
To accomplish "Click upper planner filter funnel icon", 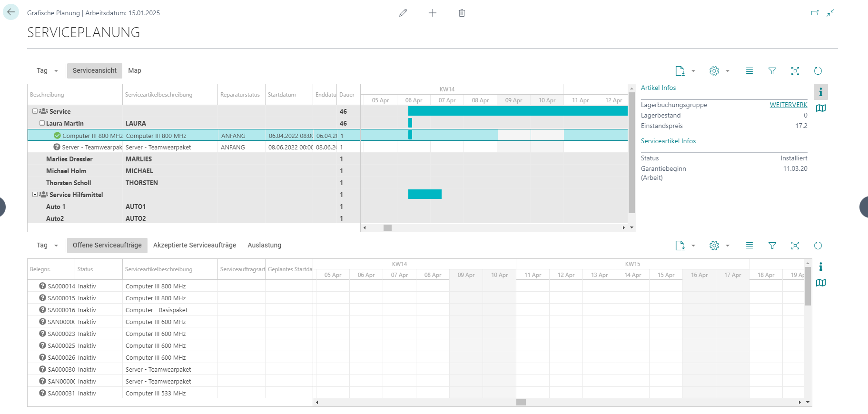I will coord(772,71).
